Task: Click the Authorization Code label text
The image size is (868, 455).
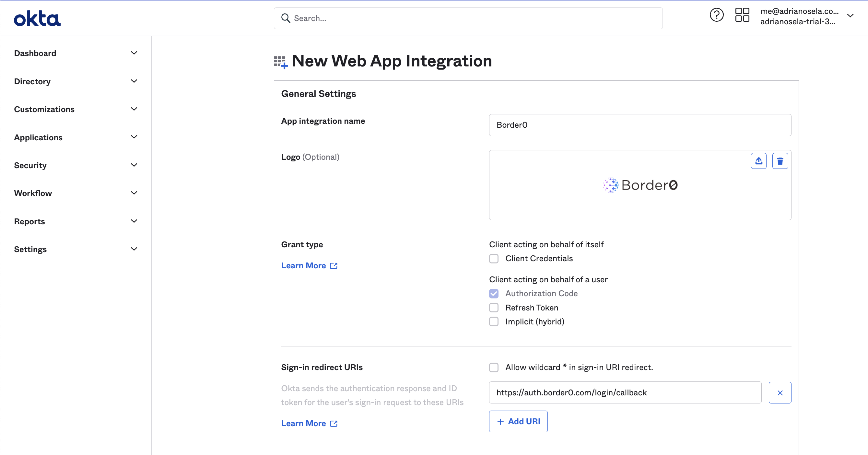Action: pyautogui.click(x=542, y=294)
